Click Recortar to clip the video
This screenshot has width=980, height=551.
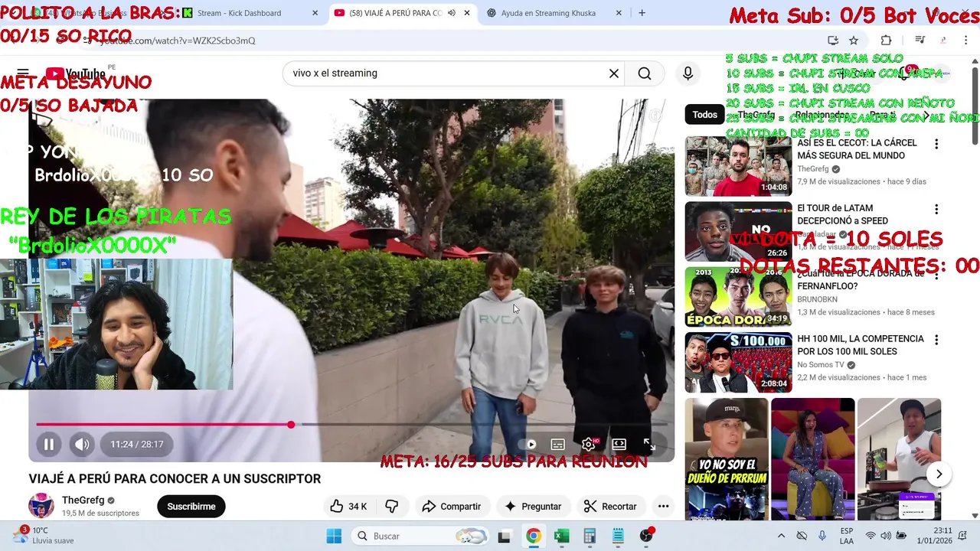[x=609, y=507]
